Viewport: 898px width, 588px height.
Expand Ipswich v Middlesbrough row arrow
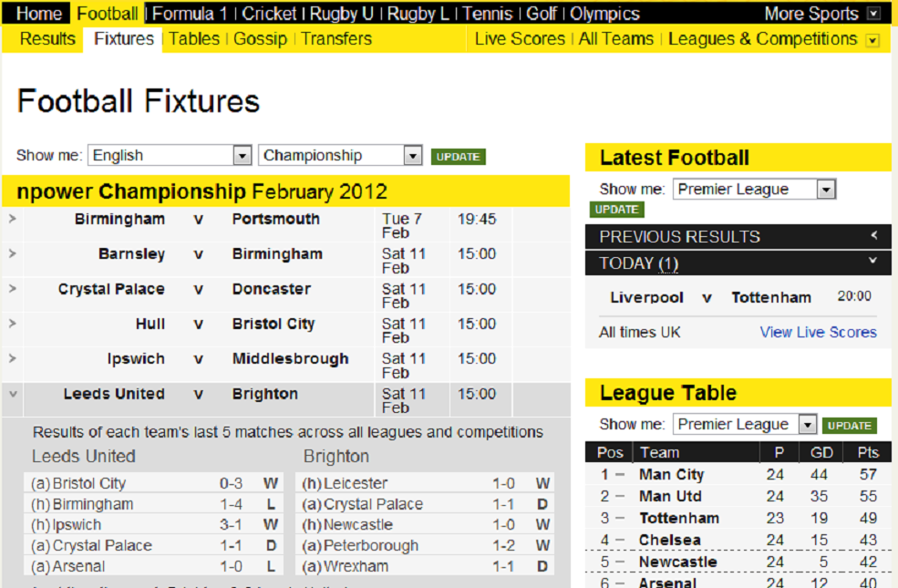13,358
